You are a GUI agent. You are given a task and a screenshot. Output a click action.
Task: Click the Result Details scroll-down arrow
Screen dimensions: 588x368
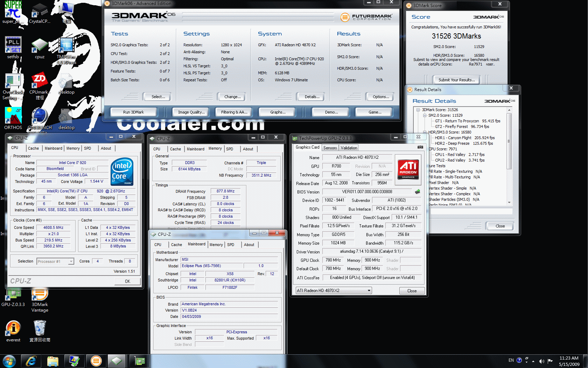pos(509,203)
